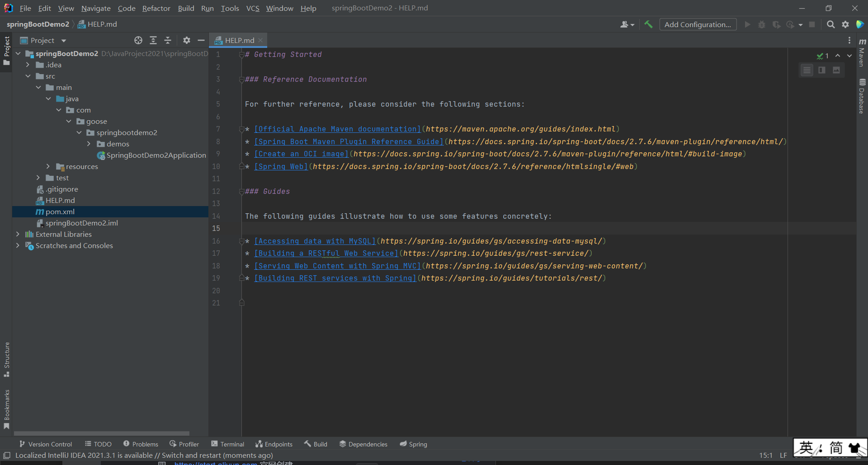Open the Problems tool window

(141, 444)
